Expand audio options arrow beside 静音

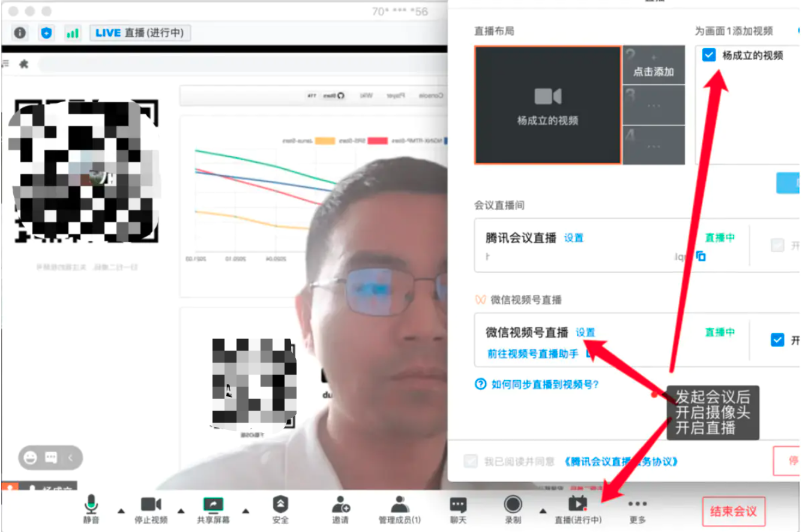click(x=121, y=511)
